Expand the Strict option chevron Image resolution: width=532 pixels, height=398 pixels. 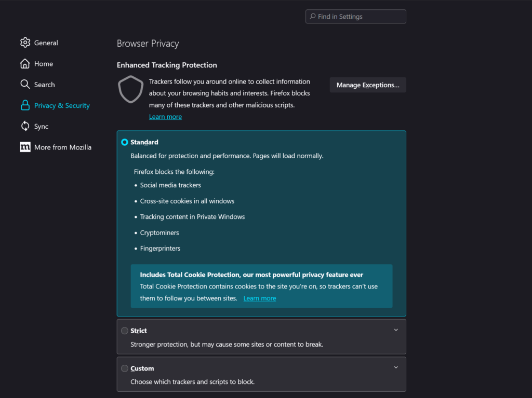pyautogui.click(x=396, y=330)
